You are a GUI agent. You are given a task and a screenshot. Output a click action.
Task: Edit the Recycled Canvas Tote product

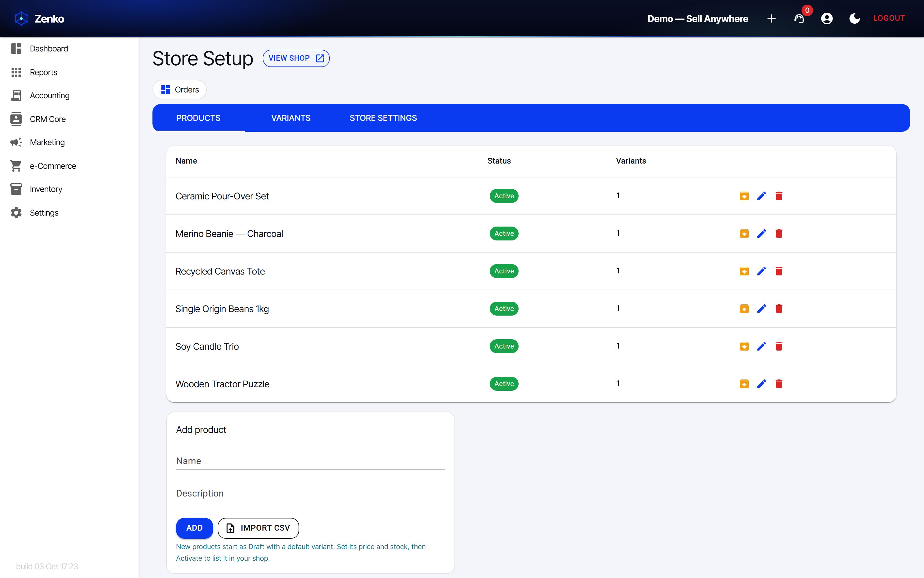(x=762, y=271)
